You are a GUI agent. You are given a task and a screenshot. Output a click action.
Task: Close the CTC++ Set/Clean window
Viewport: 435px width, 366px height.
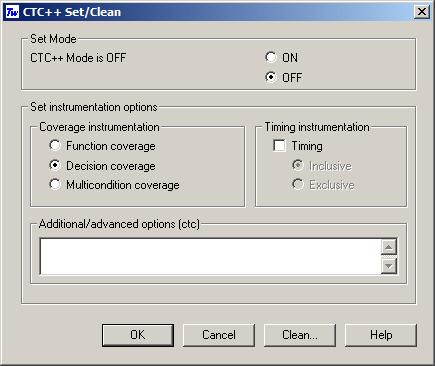(x=422, y=12)
